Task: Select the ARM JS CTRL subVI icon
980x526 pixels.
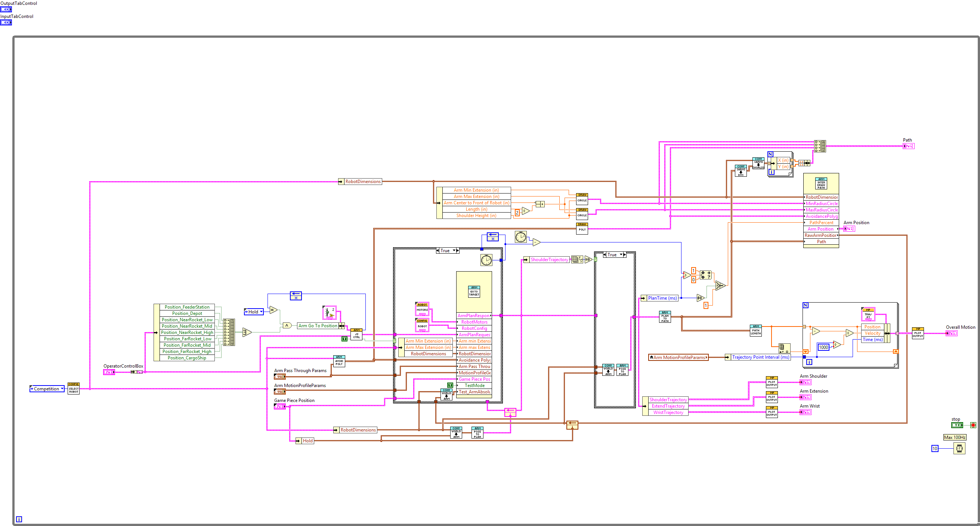Action: (x=356, y=334)
